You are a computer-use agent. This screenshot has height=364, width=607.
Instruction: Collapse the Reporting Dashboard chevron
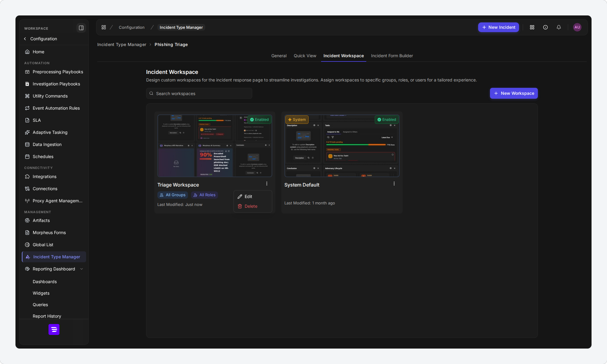[82, 269]
